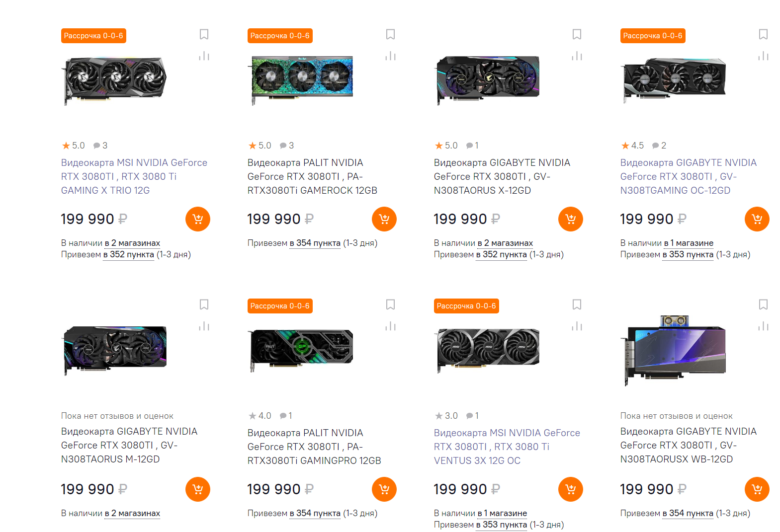Click installment badge on GIGABYTE GAMING OC card

coord(652,36)
